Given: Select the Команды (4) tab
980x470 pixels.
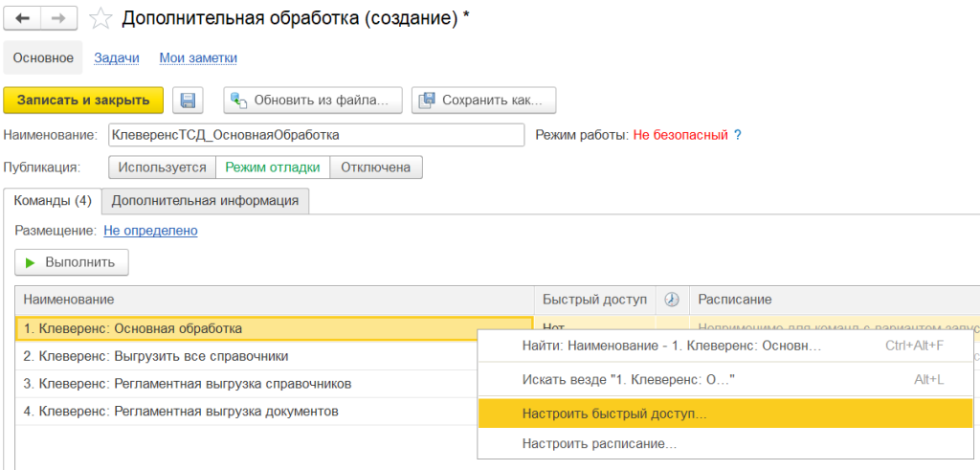Looking at the screenshot, I should pyautogui.click(x=53, y=201).
